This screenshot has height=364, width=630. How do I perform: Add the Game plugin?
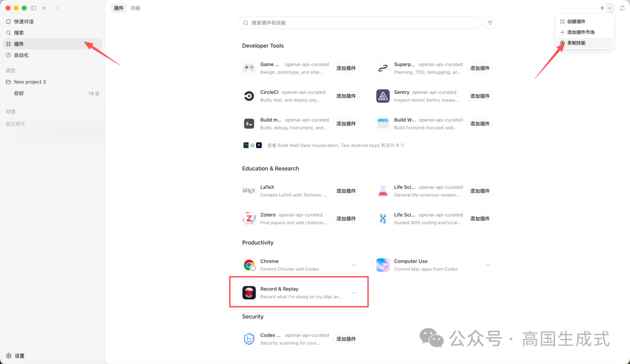[x=346, y=68]
